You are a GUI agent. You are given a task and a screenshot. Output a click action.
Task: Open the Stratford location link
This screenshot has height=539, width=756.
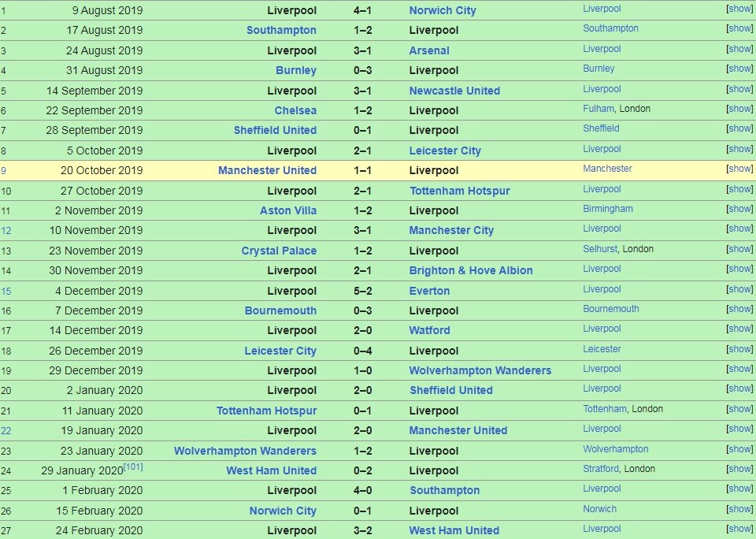pos(600,469)
